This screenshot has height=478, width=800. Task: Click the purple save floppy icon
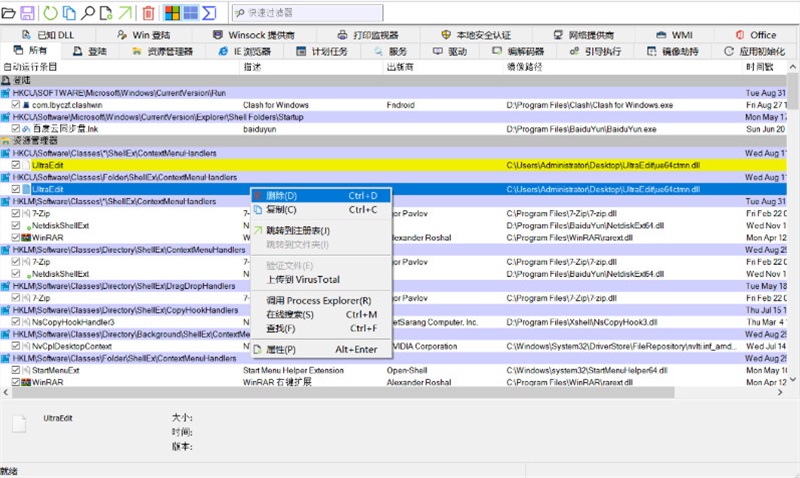coord(27,13)
